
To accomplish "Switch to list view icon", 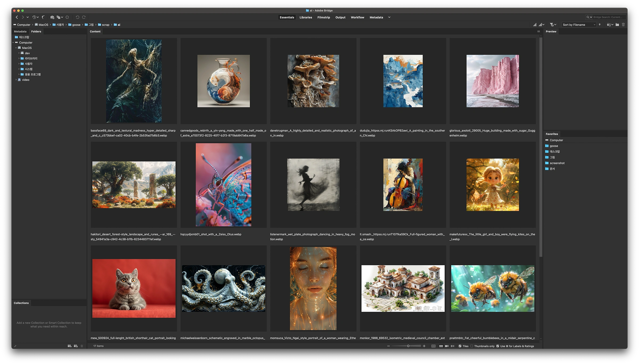I will (453, 346).
